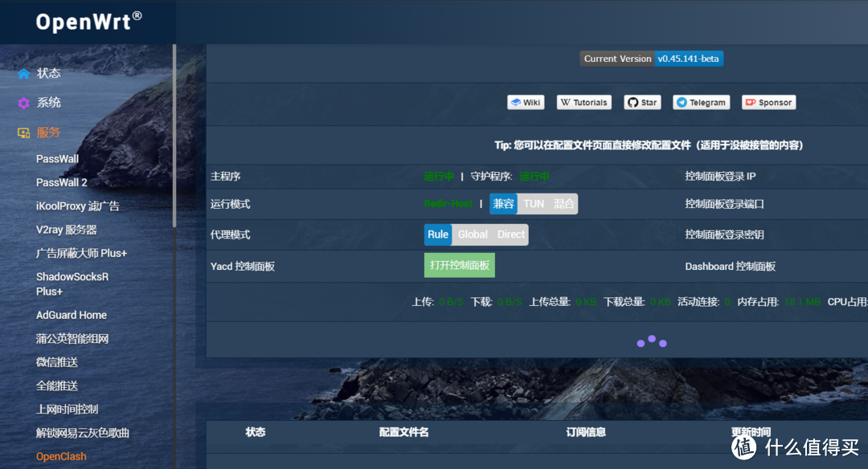Open the Telegram badge link

tap(702, 102)
